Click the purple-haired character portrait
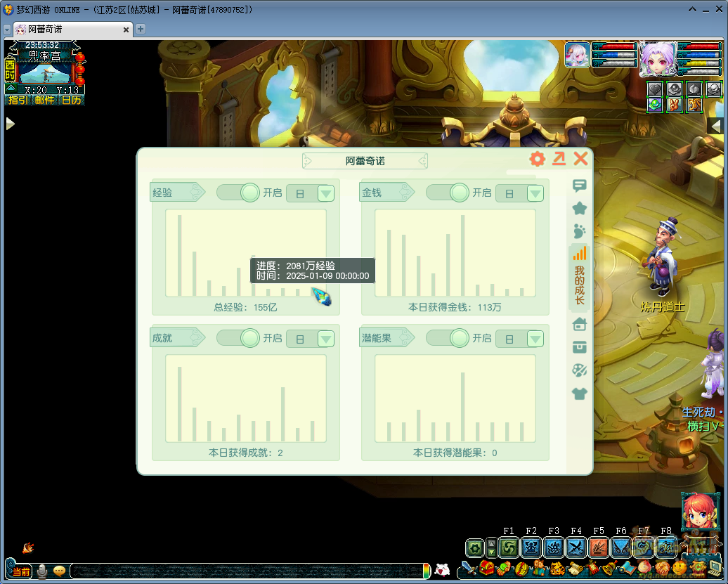The width and height of the screenshot is (728, 584). tap(658, 59)
